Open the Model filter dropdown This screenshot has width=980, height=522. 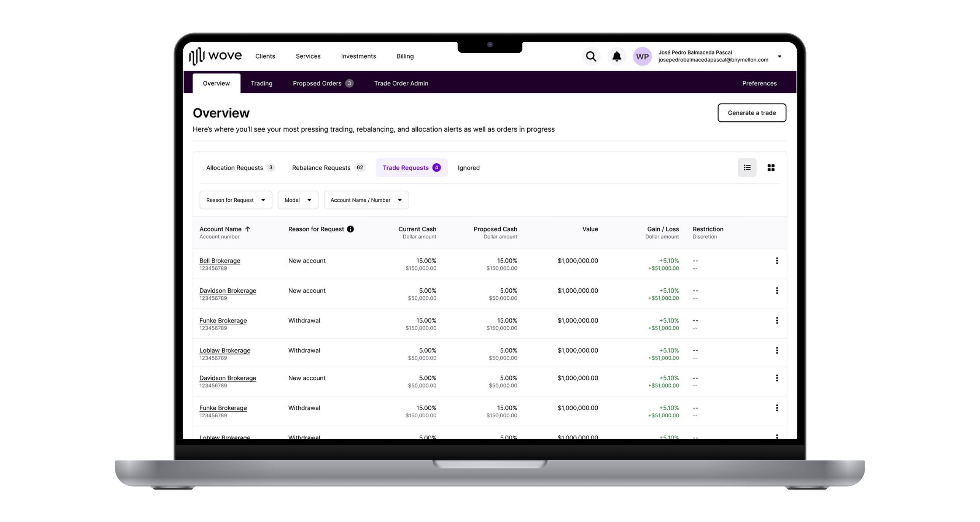[x=298, y=200]
